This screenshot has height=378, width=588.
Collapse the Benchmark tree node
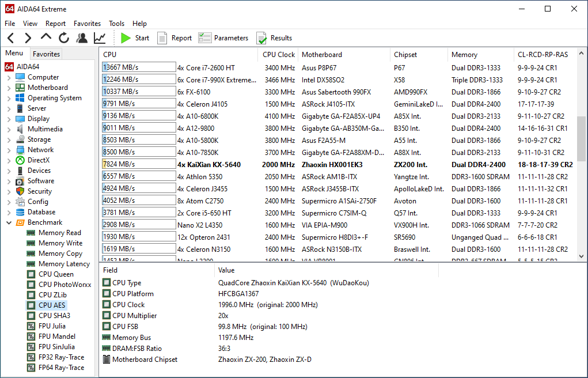click(x=9, y=222)
